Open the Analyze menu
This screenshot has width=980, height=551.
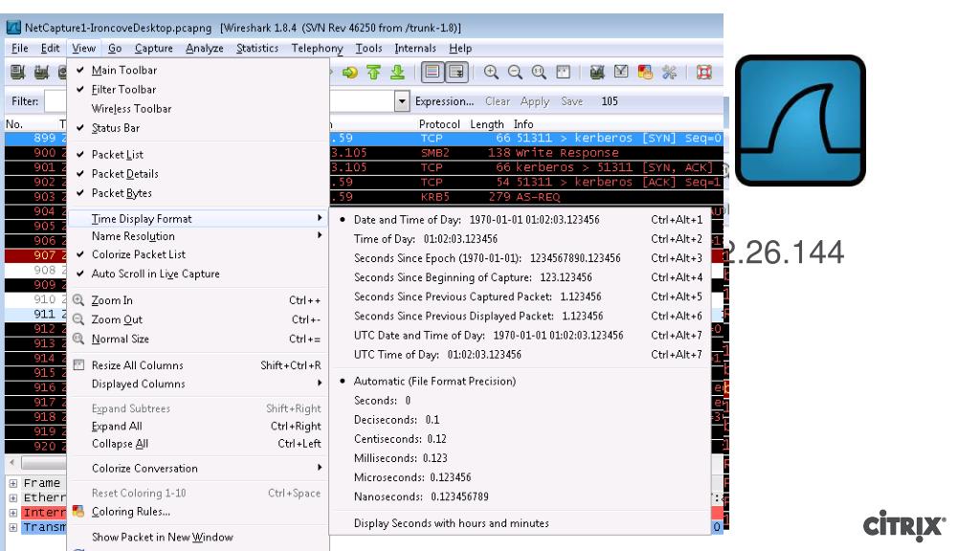205,48
